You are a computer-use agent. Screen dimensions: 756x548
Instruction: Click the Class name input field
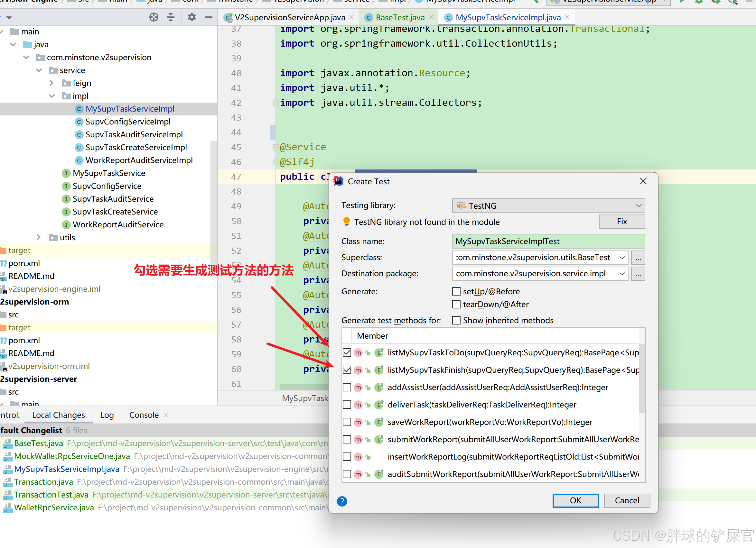(548, 241)
